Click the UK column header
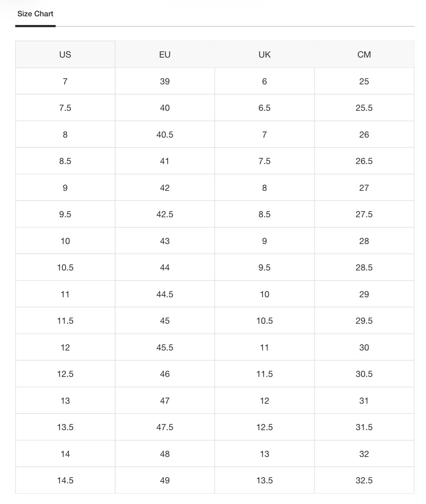The width and height of the screenshot is (426, 504). coord(264,55)
